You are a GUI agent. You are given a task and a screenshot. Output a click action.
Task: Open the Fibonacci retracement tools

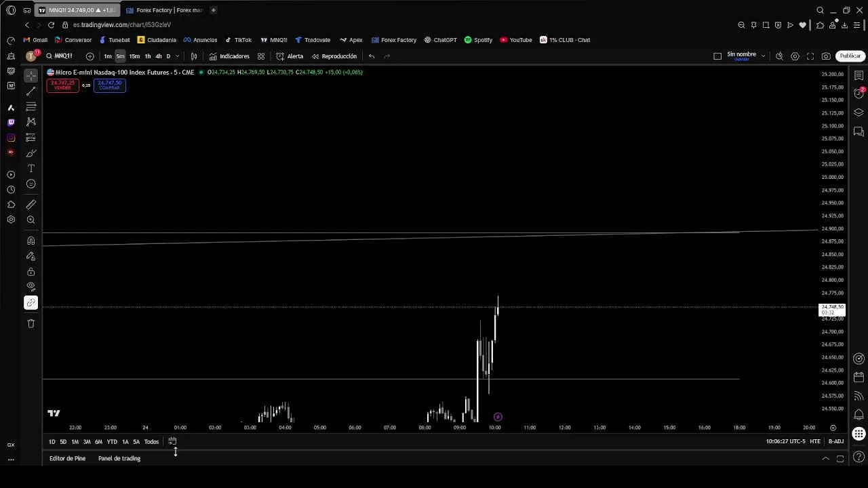click(31, 106)
